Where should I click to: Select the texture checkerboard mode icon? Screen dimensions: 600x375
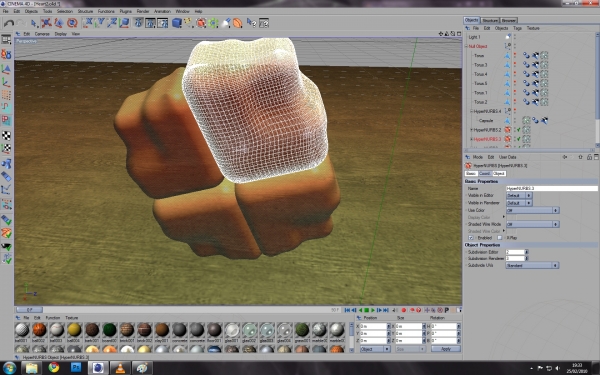(6, 135)
